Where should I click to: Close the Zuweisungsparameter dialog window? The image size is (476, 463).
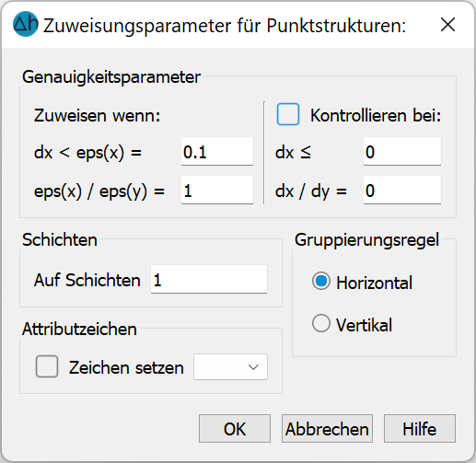click(x=447, y=24)
